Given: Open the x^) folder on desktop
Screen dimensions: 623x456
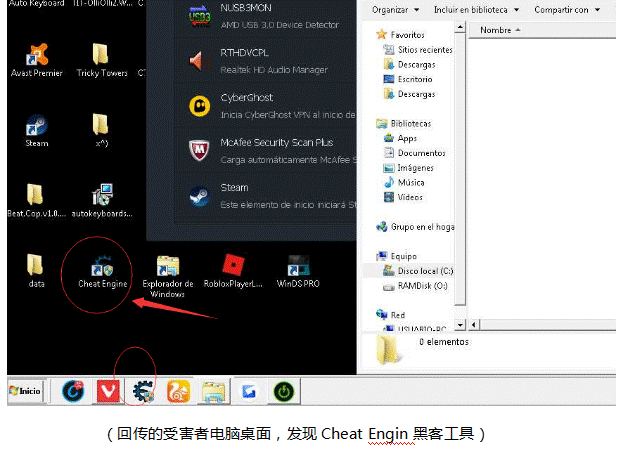Looking at the screenshot, I should 101,131.
